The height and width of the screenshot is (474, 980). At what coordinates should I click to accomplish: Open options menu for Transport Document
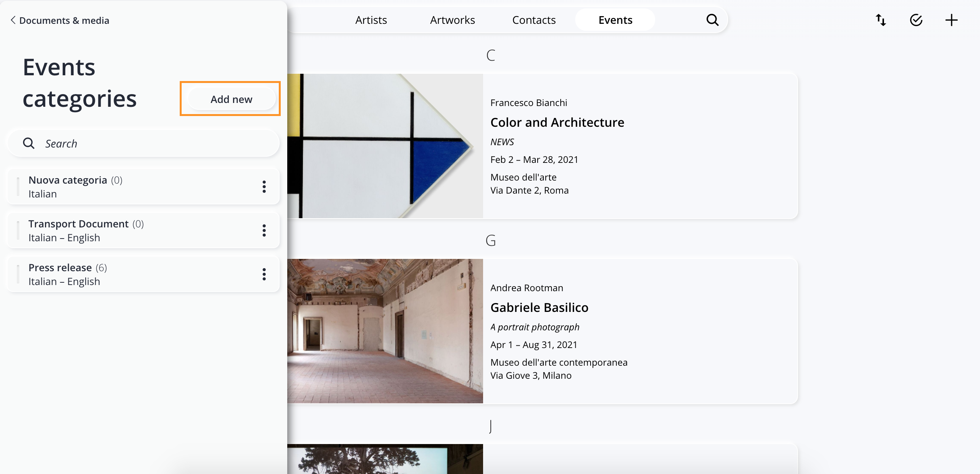pyautogui.click(x=264, y=230)
